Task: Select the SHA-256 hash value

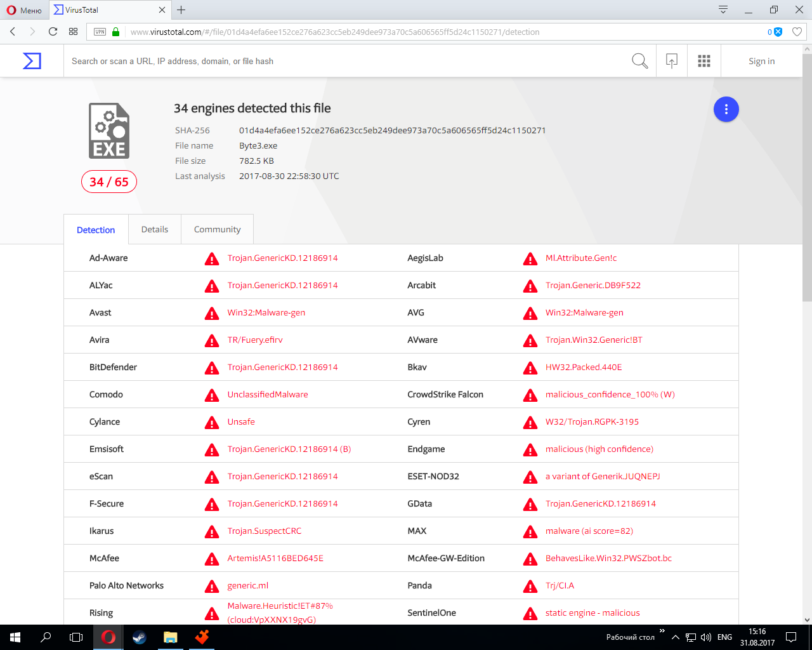Action: 392,130
